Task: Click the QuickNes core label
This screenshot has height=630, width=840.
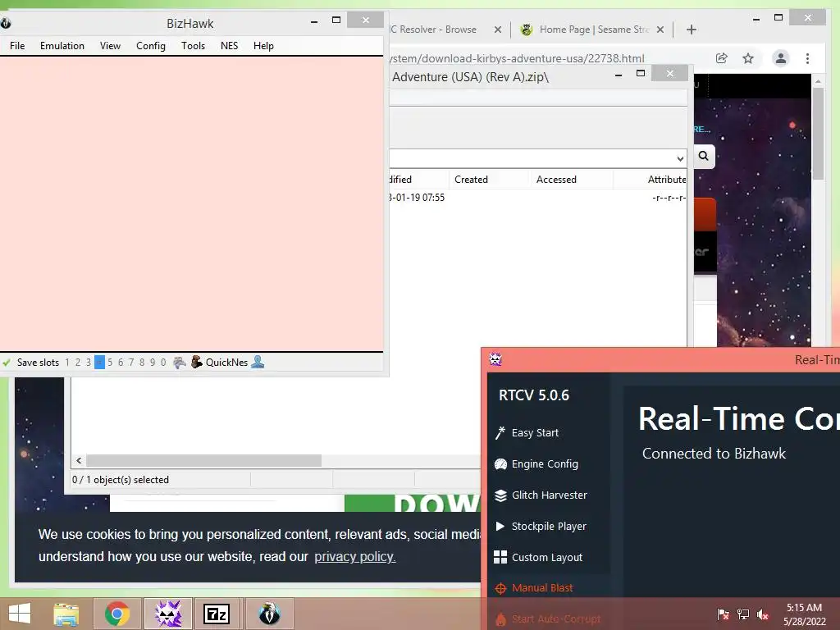Action: click(x=226, y=363)
